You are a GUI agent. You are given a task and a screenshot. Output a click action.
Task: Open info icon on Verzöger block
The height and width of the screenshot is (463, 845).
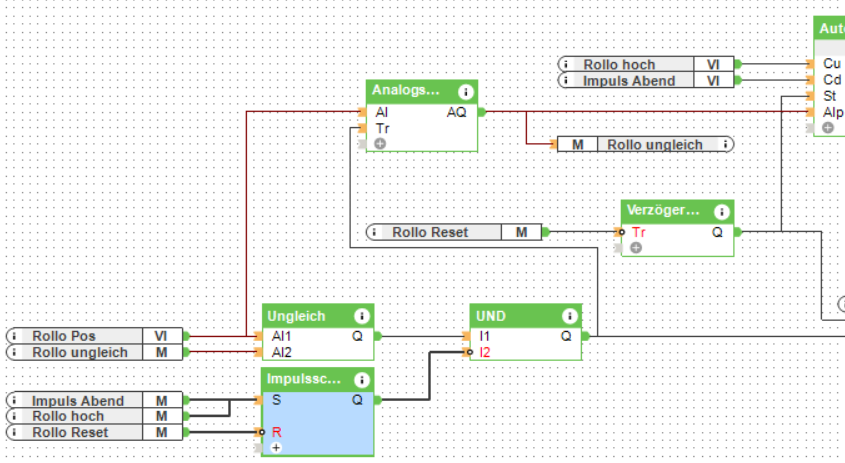722,212
